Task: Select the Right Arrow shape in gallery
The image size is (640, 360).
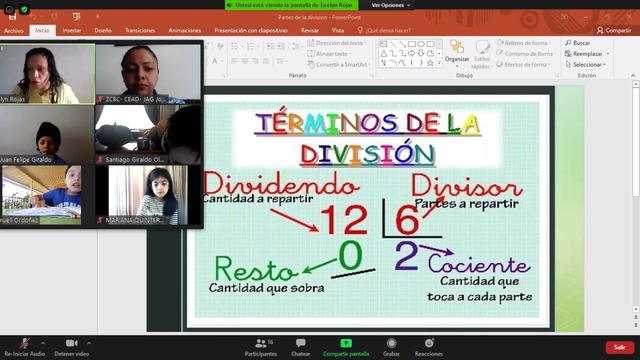Action: 411,53
